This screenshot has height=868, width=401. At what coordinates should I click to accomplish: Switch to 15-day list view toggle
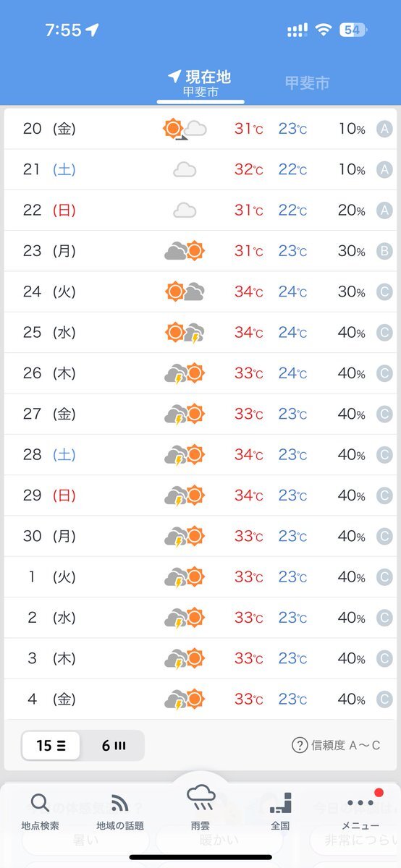[x=51, y=746]
